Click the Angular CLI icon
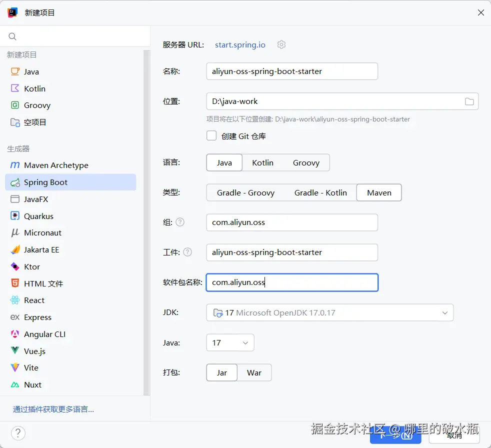The image size is (491, 448). click(15, 334)
